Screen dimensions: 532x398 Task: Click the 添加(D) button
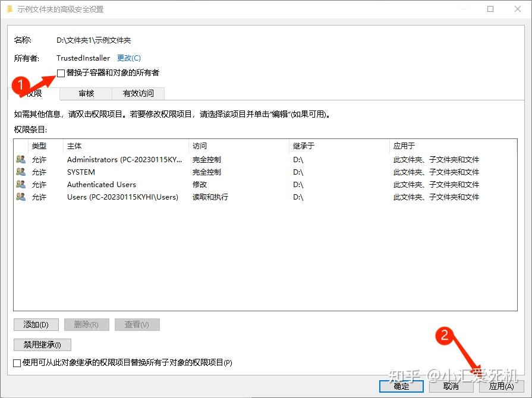36,324
